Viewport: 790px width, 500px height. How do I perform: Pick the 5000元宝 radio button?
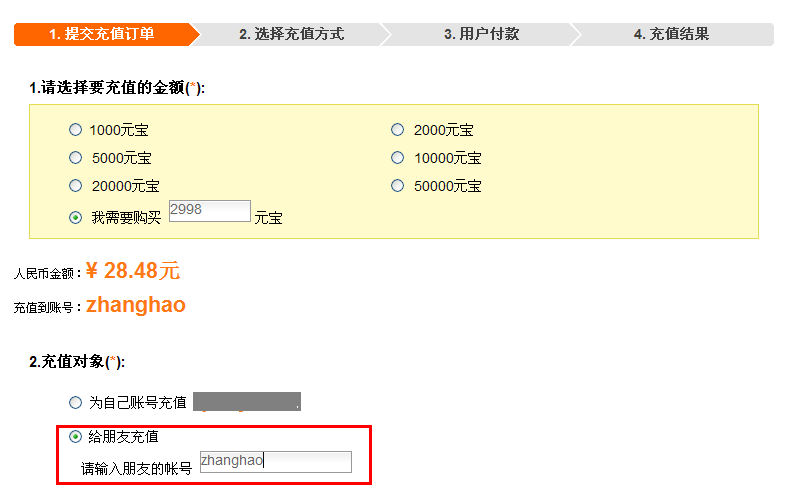[76, 158]
